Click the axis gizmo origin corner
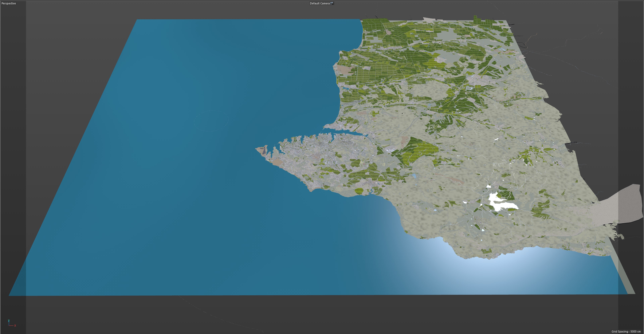This screenshot has height=334, width=644. click(x=9, y=325)
